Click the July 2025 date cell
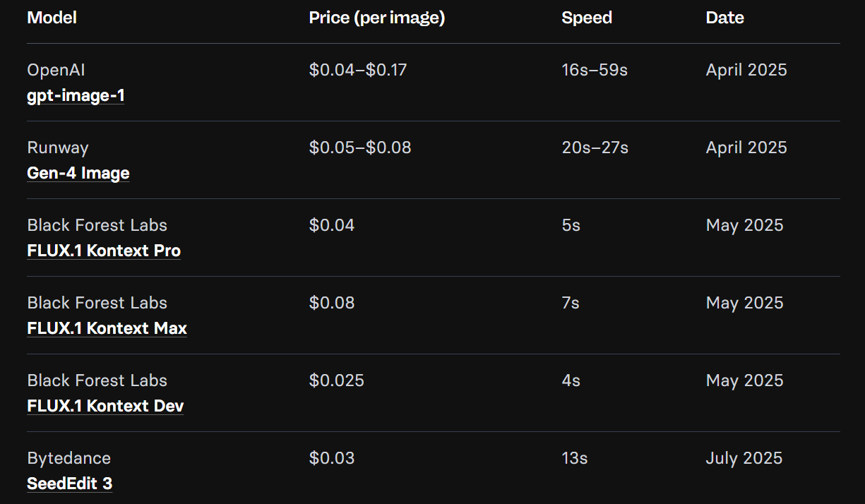The width and height of the screenshot is (865, 504). point(744,458)
